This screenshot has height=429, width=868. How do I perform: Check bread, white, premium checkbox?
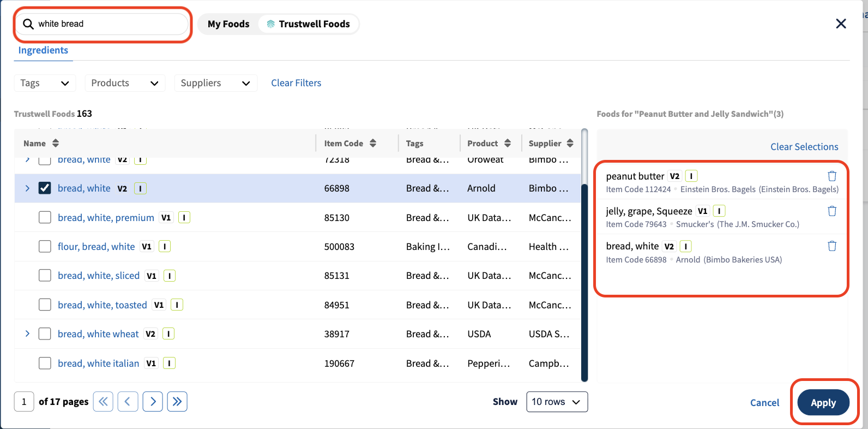tap(45, 217)
